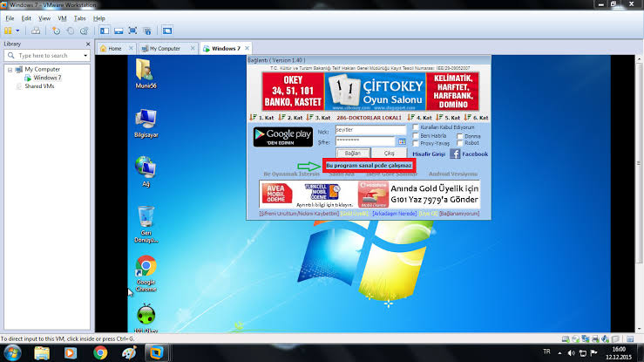Screen dimensions: 644x362
Task: Open the Tabs menu
Action: (x=79, y=18)
